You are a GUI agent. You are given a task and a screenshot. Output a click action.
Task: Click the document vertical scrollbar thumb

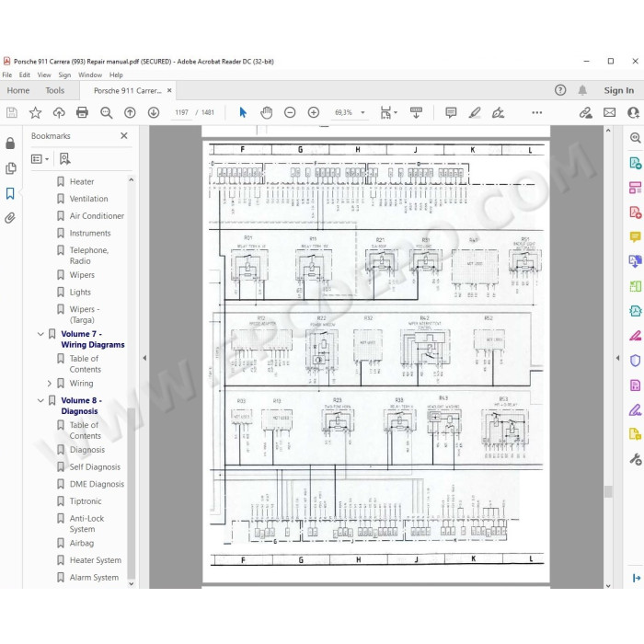608,491
